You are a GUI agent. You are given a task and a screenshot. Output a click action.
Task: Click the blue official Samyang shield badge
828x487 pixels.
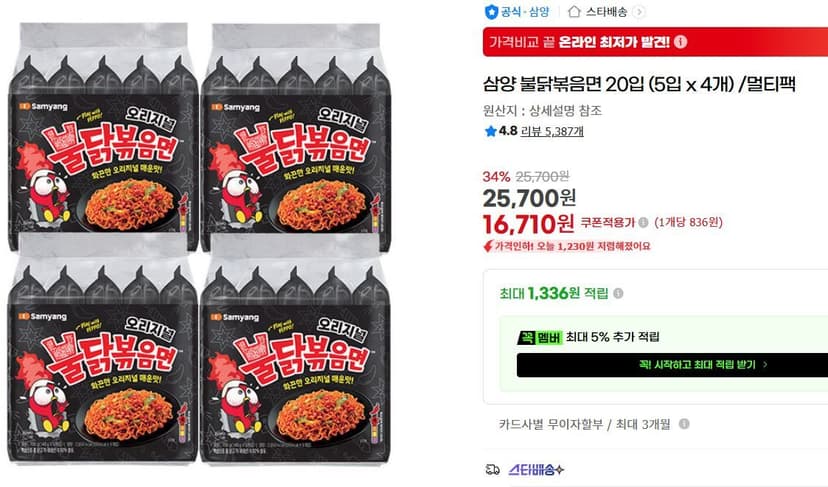(x=492, y=12)
